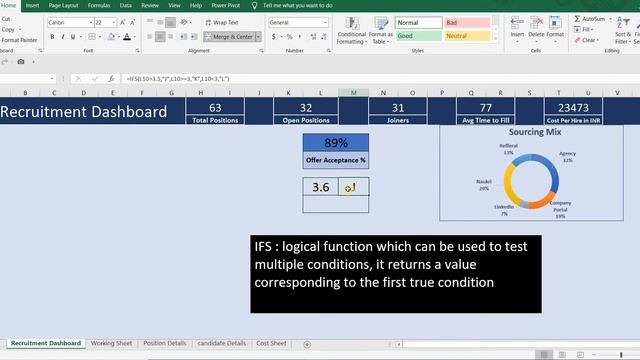Viewport: 640px width, 360px height.
Task: Open Tell me what you want lightbulb
Action: click(x=254, y=6)
